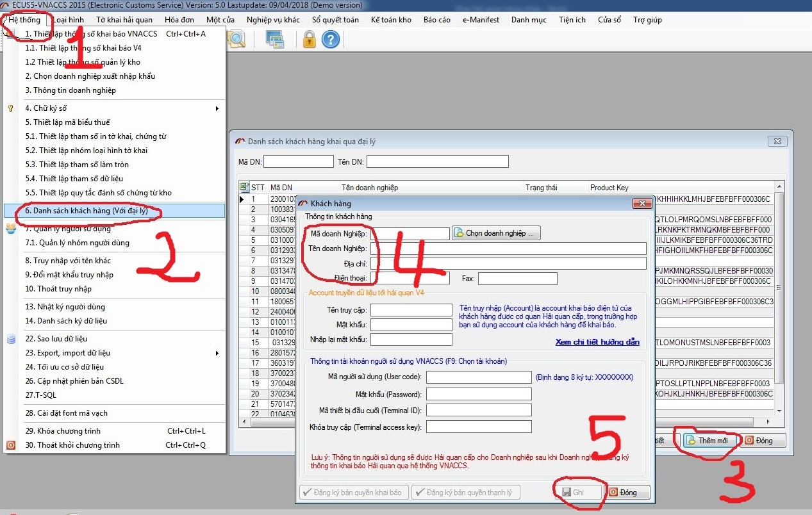Click the key icon beside Chữ ký số

click(x=11, y=108)
